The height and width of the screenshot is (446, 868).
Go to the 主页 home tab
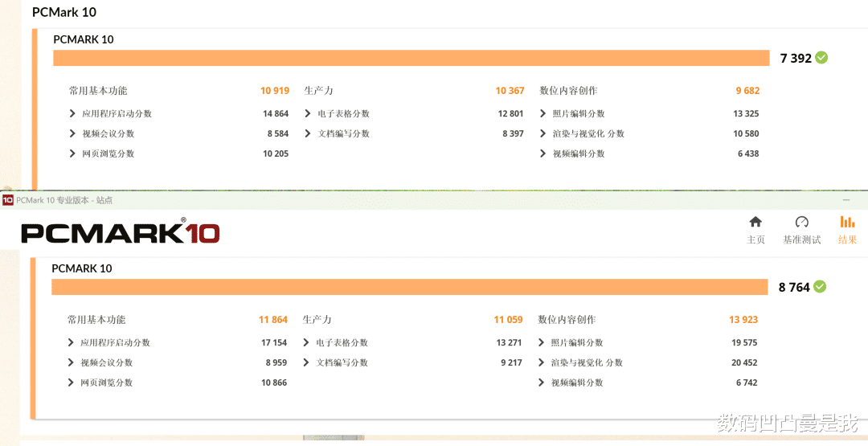[x=755, y=230]
